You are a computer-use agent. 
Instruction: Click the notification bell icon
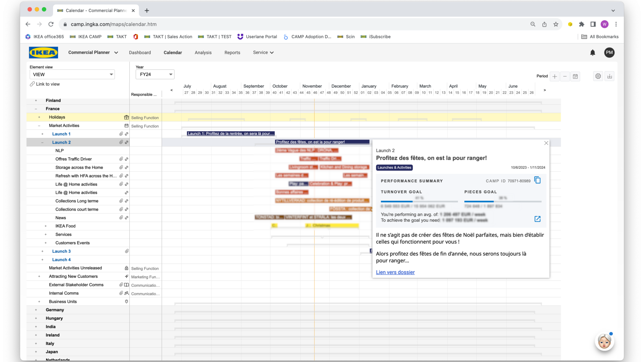[593, 53]
